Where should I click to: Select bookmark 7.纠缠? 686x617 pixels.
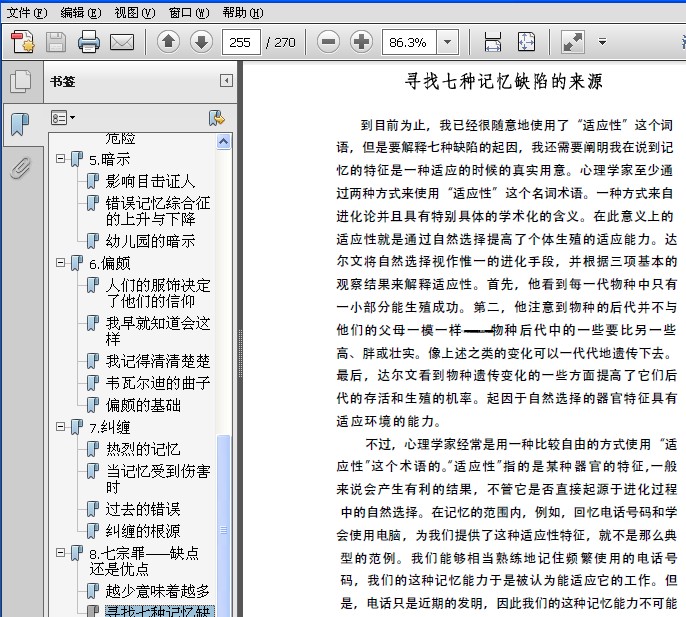pos(109,427)
